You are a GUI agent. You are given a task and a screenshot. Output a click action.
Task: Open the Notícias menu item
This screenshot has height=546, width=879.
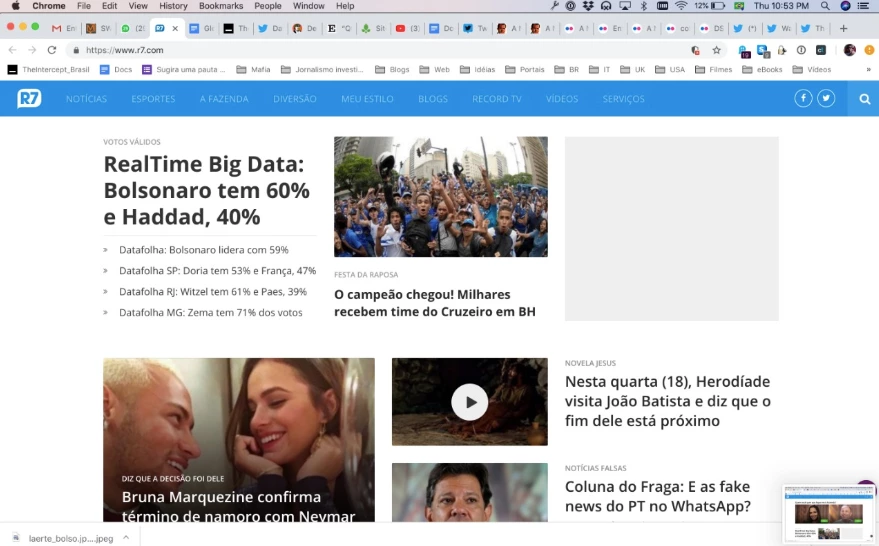point(86,99)
